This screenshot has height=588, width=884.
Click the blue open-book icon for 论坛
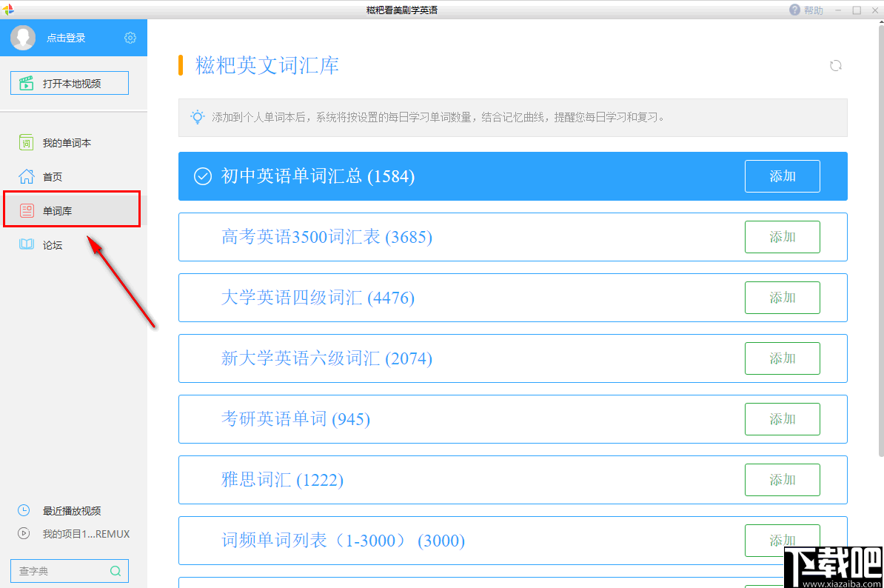click(26, 244)
